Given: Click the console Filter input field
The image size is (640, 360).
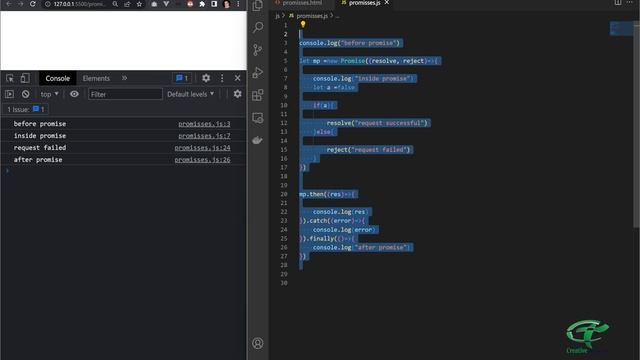Looking at the screenshot, I should point(125,94).
